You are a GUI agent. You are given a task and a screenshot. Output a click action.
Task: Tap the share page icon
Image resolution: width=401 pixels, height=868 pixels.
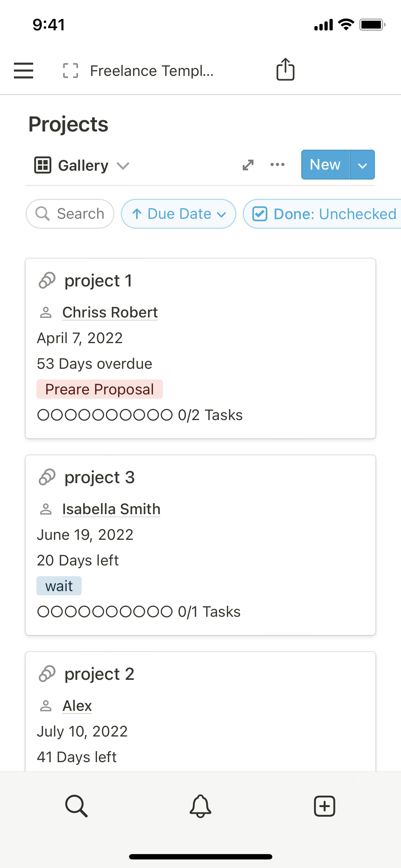pos(286,69)
